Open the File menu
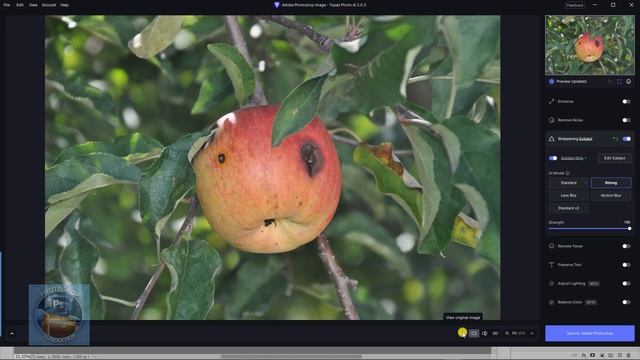This screenshot has height=360, width=640. click(x=7, y=5)
